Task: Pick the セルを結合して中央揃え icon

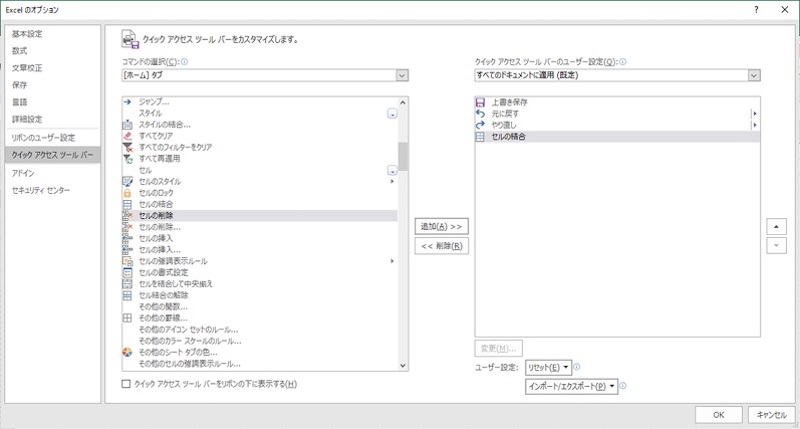Action: point(128,284)
